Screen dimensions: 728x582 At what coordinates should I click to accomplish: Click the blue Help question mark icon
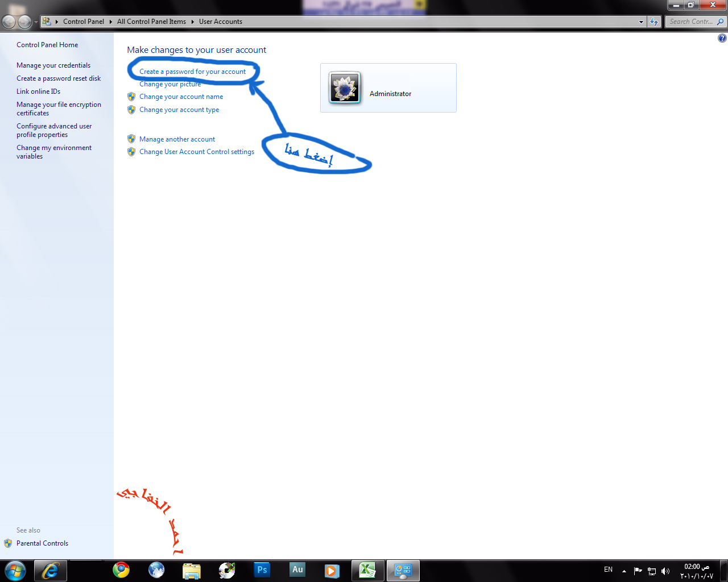pyautogui.click(x=722, y=38)
